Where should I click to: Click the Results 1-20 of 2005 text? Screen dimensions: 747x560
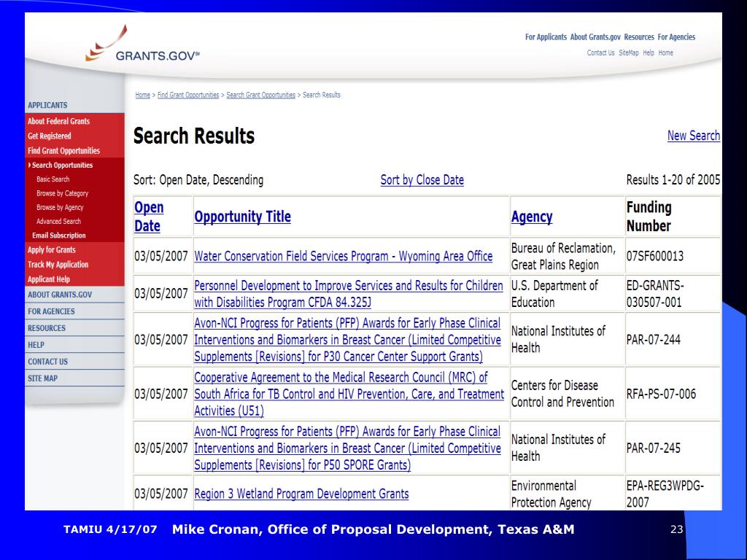coord(673,180)
